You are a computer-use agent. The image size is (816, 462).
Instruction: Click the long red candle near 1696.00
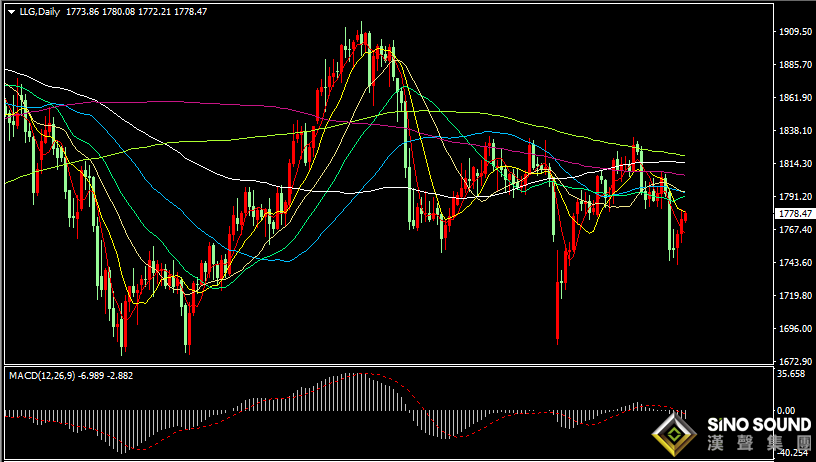point(557,298)
